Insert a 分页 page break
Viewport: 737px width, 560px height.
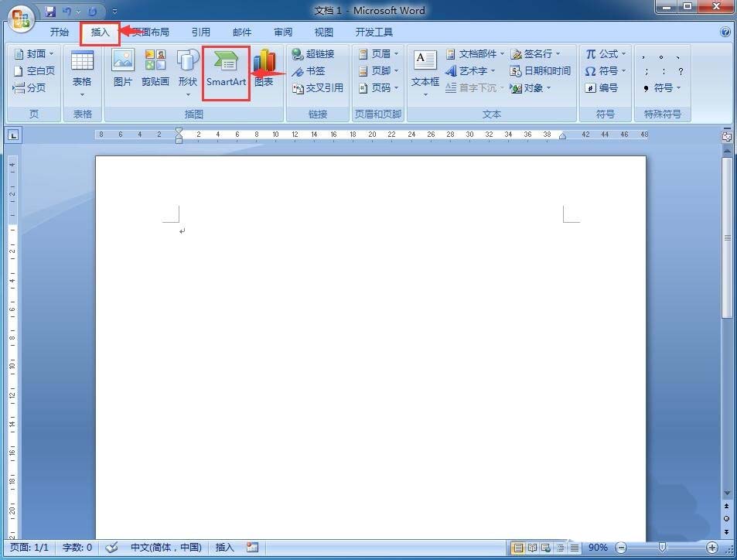pyautogui.click(x=29, y=88)
